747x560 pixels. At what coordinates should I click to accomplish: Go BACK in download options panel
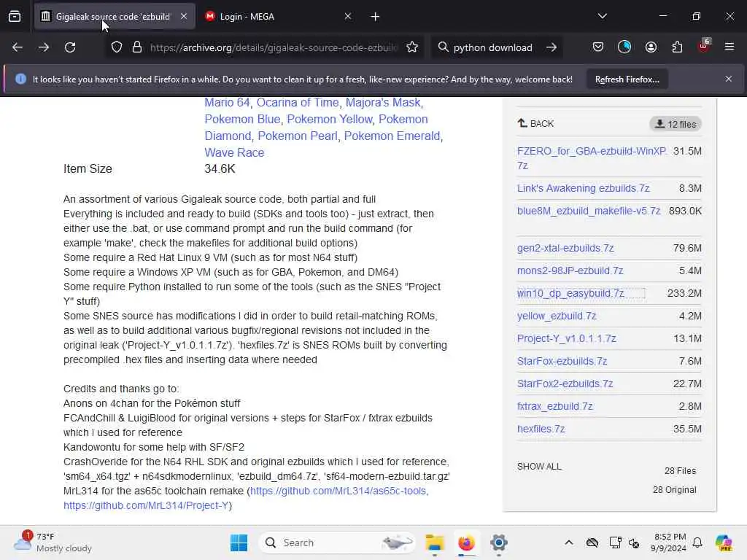pyautogui.click(x=536, y=124)
